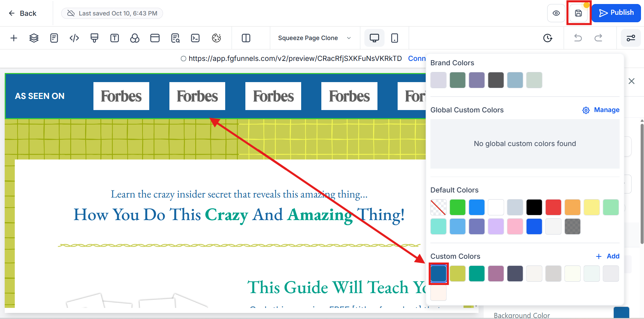The image size is (644, 319).
Task: Click the plus icon to add element
Action: click(x=14, y=38)
